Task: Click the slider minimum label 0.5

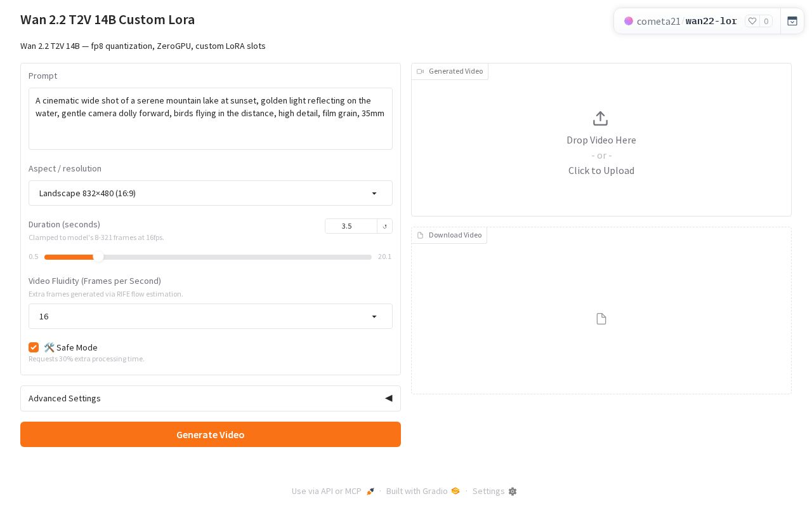Action: [x=34, y=257]
